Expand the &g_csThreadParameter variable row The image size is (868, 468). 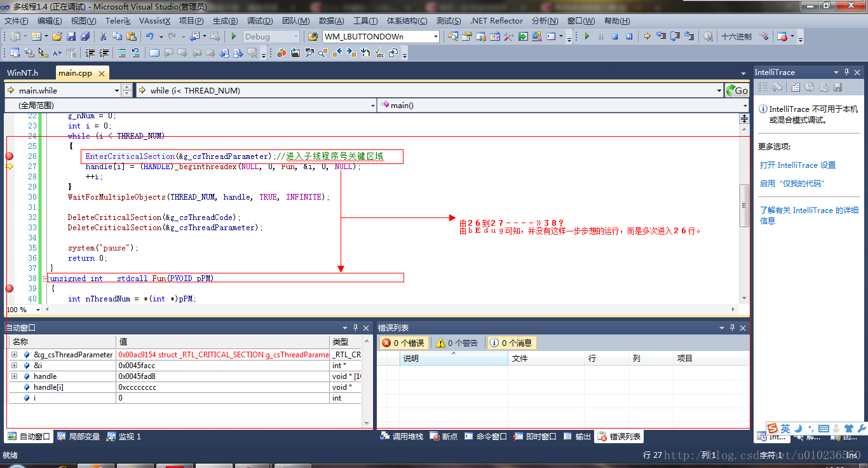(x=14, y=355)
